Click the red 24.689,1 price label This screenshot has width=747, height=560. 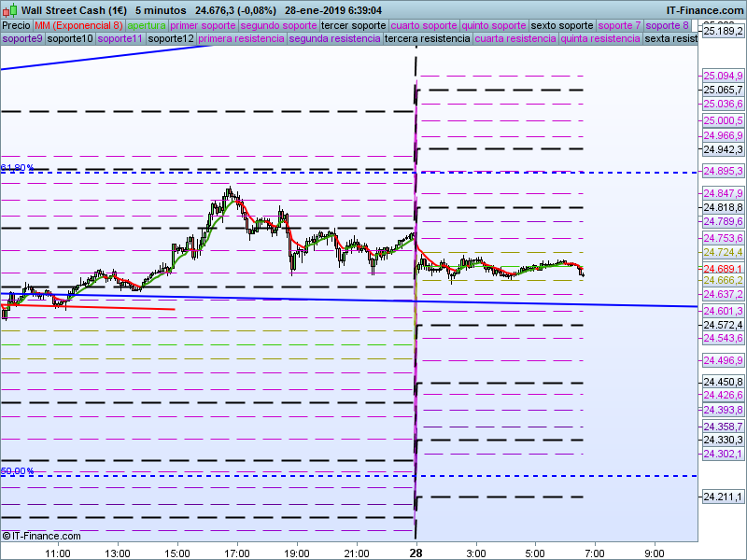723,269
